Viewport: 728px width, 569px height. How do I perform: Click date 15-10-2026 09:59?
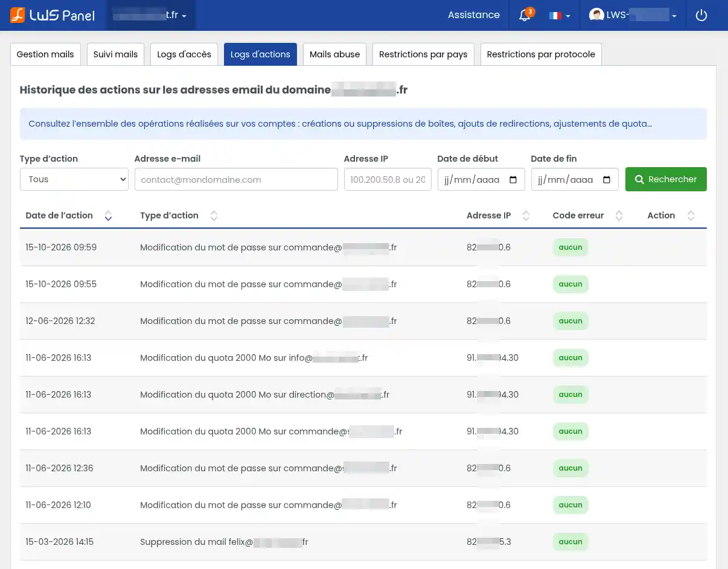coord(61,247)
